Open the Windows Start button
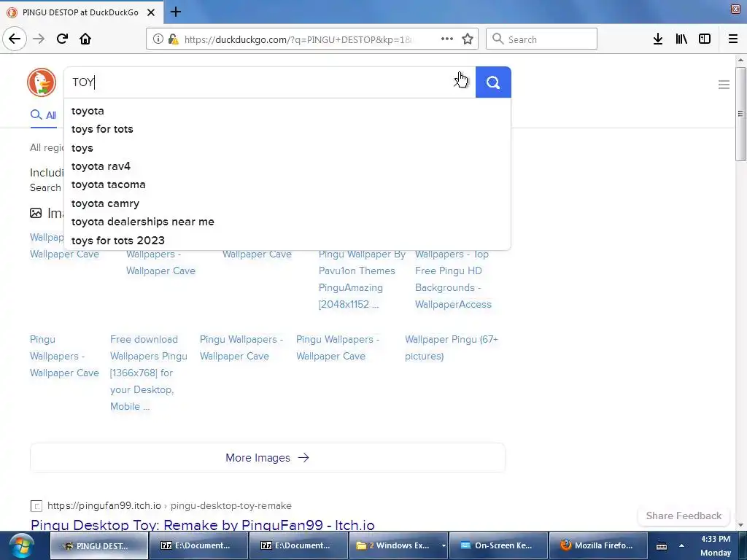Screen dimensions: 747x560 click(21, 545)
